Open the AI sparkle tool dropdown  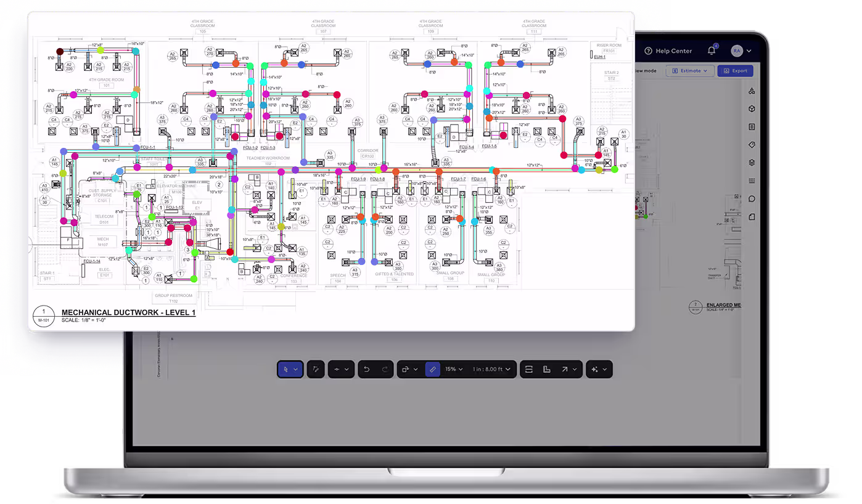click(x=605, y=369)
